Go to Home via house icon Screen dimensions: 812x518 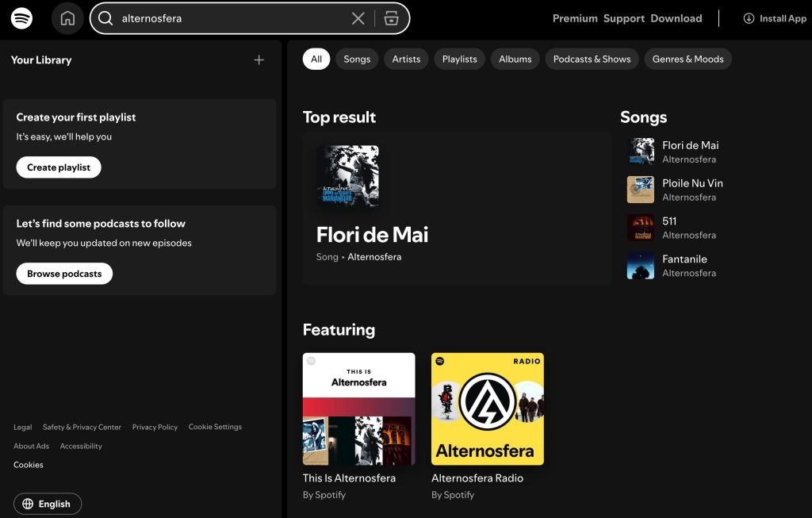pos(67,19)
